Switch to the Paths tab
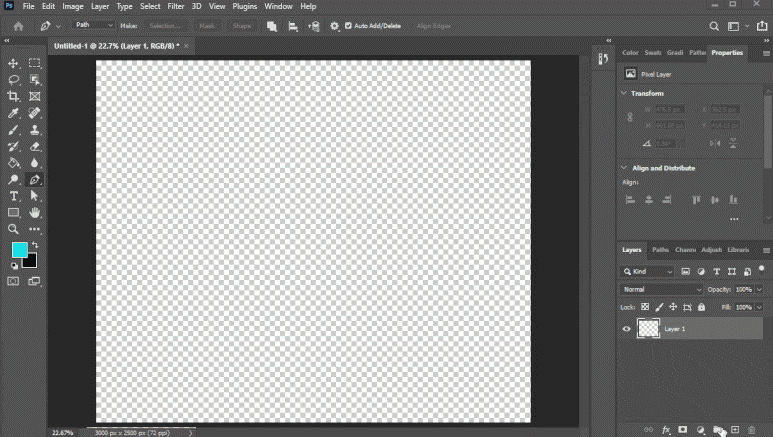Screen dimensions: 773x437 (x=660, y=250)
